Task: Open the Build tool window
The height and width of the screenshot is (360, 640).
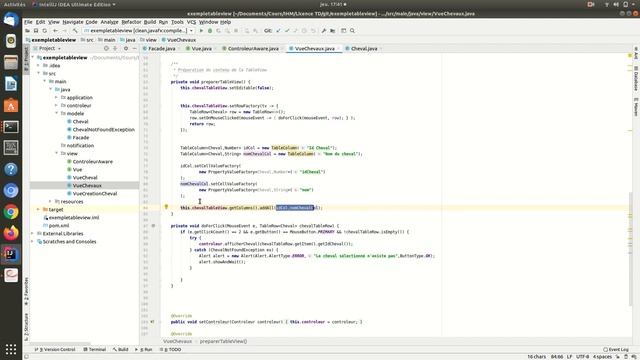Action: [x=121, y=349]
